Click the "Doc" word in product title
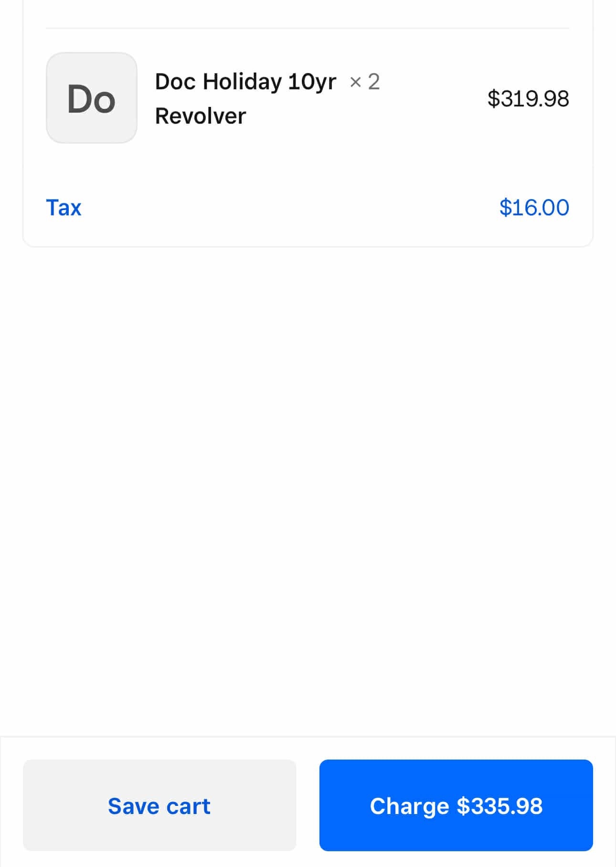616x867 pixels. point(175,82)
